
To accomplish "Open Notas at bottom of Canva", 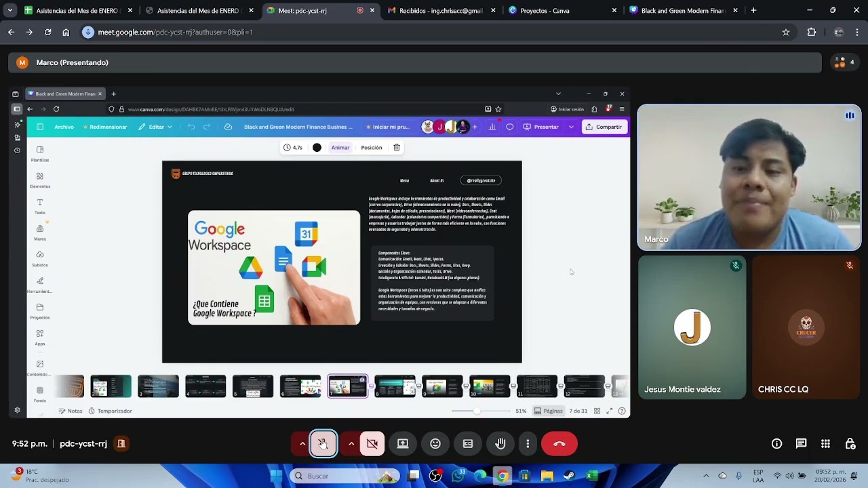I will 71,411.
